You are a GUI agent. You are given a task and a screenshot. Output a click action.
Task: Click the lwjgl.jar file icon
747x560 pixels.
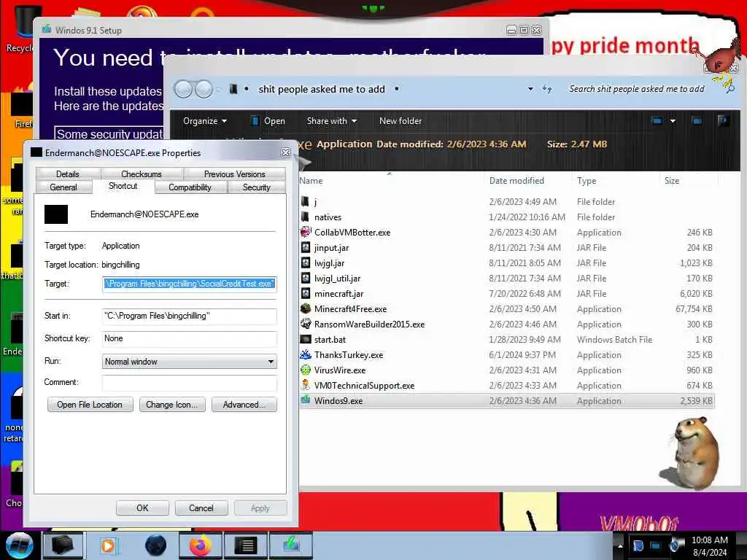pos(306,262)
